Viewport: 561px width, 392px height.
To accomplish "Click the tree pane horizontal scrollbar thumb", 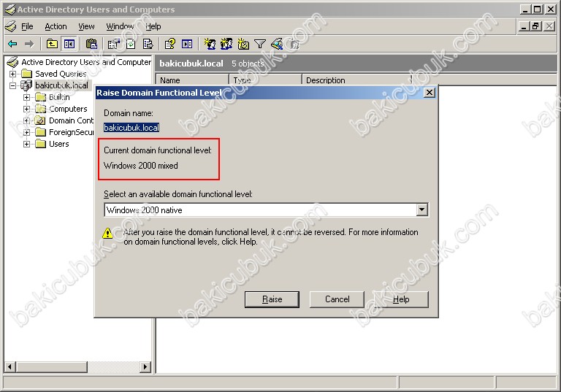I will [52, 366].
